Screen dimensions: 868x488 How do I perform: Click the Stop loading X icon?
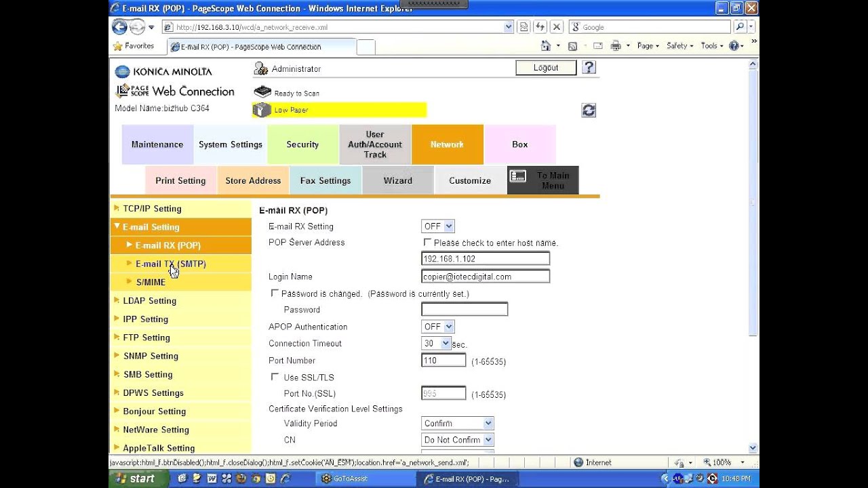[557, 27]
